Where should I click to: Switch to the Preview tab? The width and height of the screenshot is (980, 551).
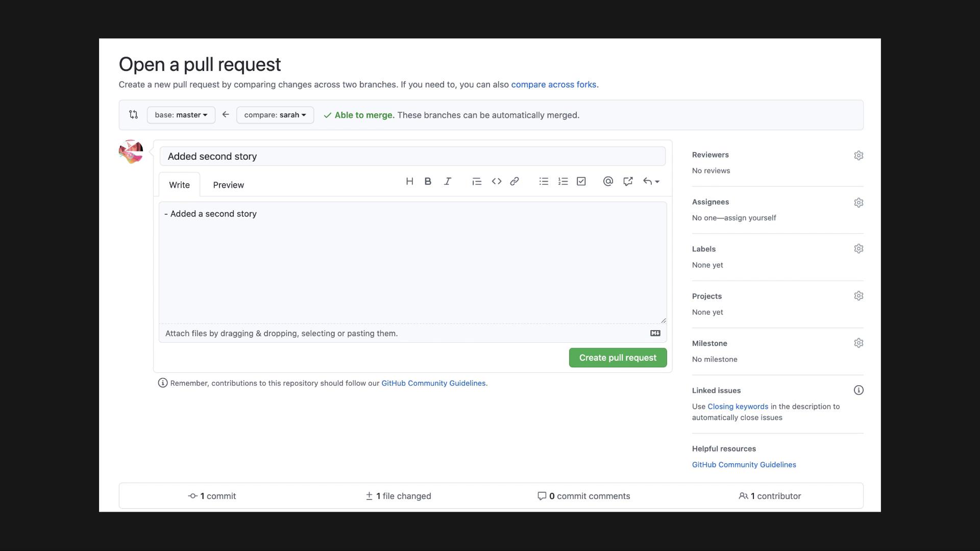pos(228,185)
